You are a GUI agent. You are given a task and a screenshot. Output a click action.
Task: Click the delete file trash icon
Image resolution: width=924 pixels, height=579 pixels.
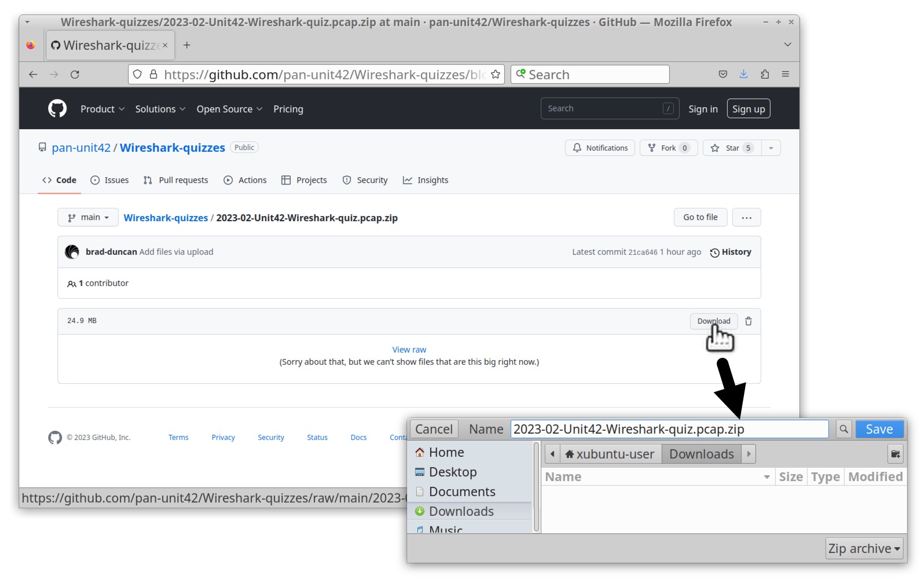click(x=749, y=321)
